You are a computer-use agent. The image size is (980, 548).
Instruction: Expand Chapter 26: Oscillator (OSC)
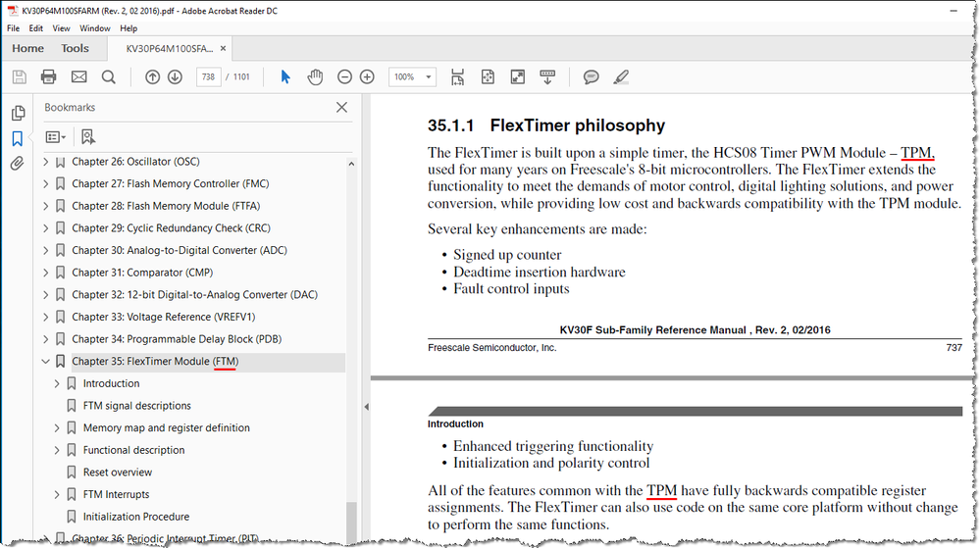coord(46,162)
